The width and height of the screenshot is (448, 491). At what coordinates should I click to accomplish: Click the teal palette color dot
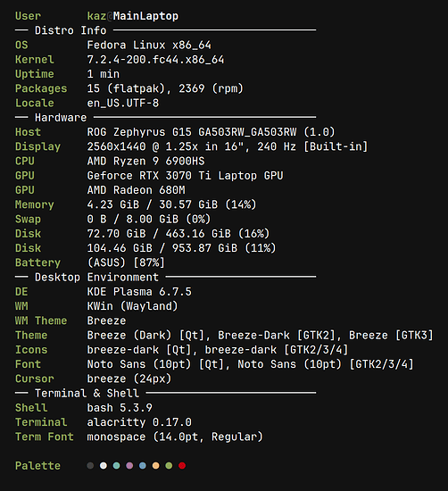(116, 466)
